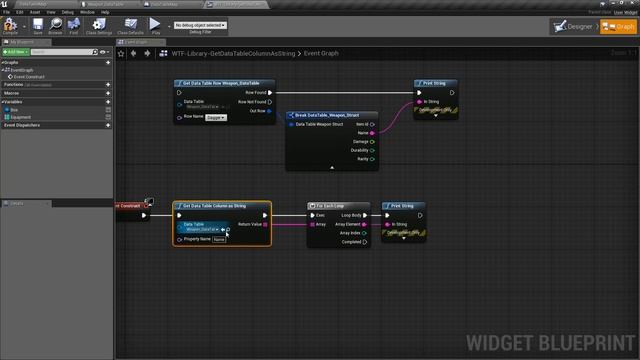640x360 pixels.
Task: Open the eye view options in My Blueprint
Action: pyautogui.click(x=104, y=52)
